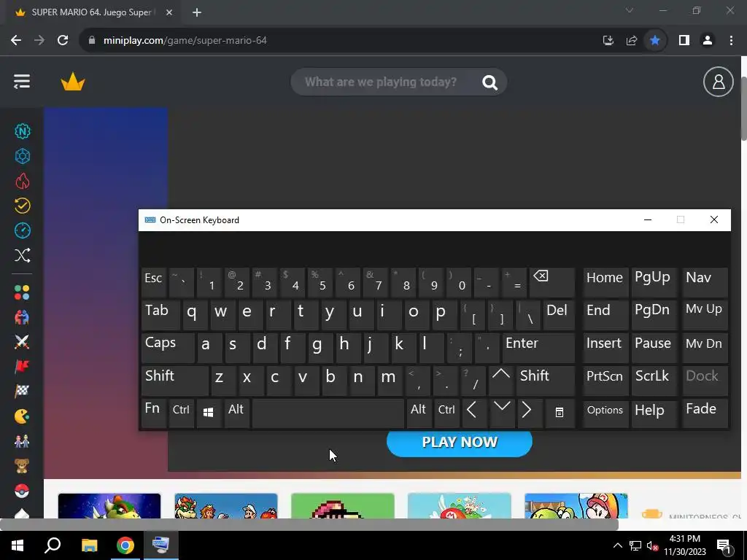Toggle Fn key on On-Screen Keyboard
The image size is (747, 560).
point(153,413)
